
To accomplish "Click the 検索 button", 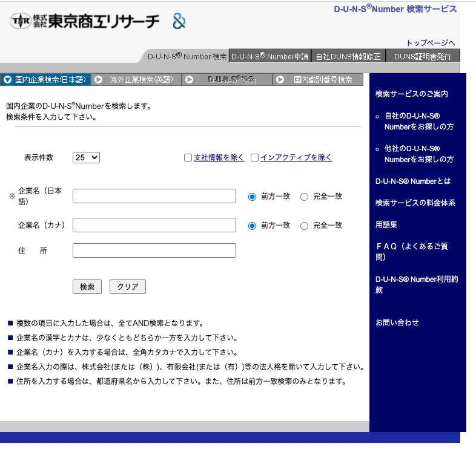I will [87, 287].
